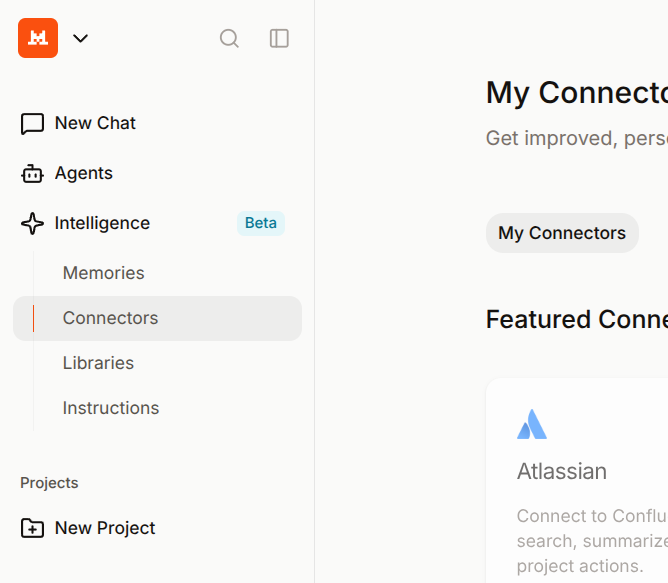The width and height of the screenshot is (668, 583).
Task: Open Memories in the sidebar
Action: [103, 273]
